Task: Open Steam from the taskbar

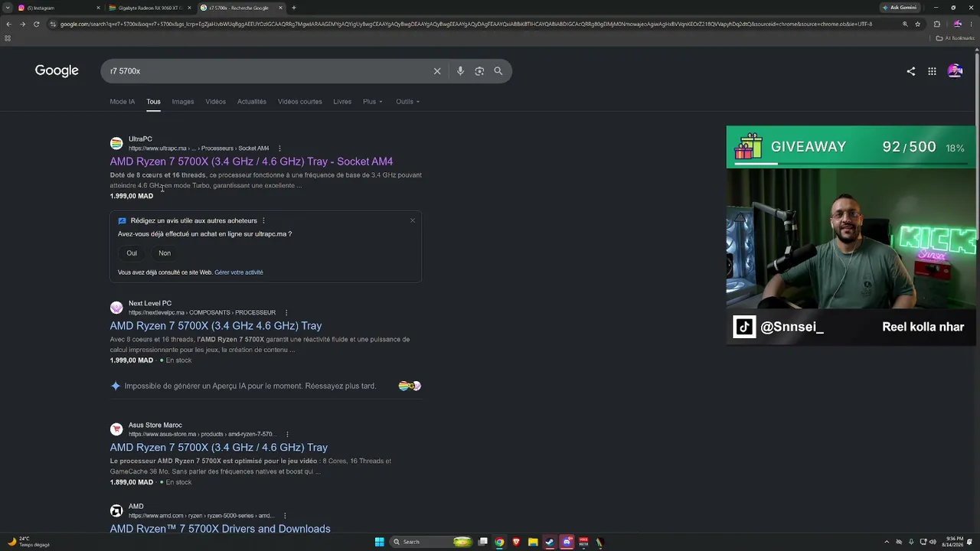Action: [x=550, y=542]
